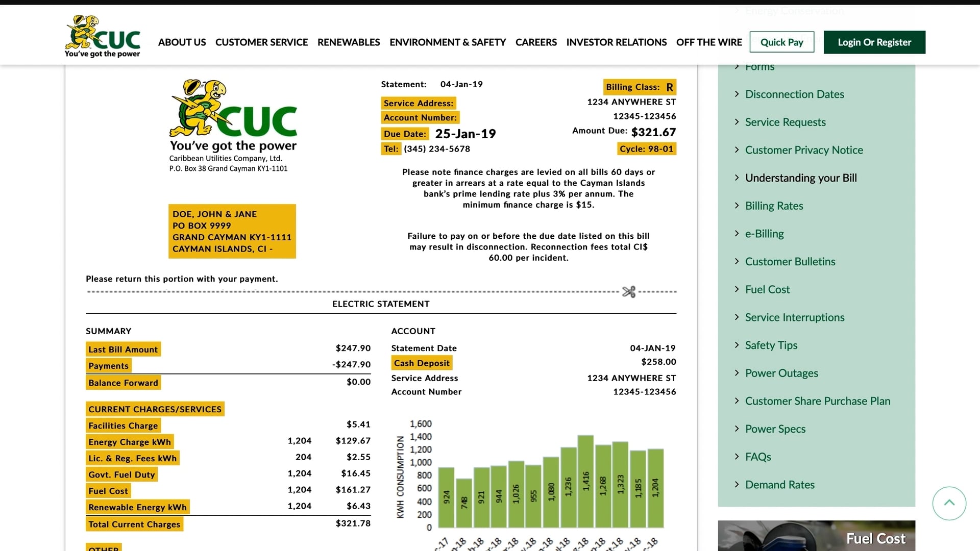The width and height of the screenshot is (980, 551).
Task: Open the Understanding your Bill link
Action: (x=800, y=178)
